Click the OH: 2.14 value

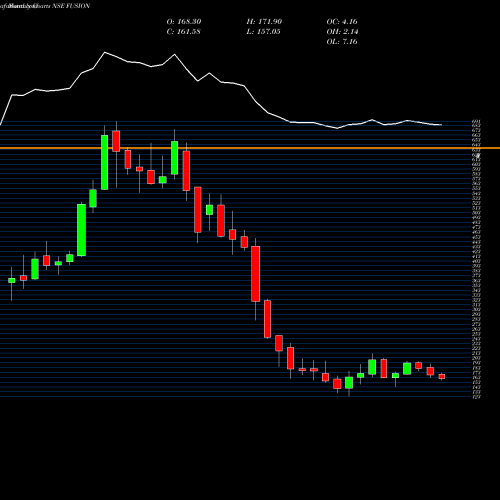click(342, 32)
